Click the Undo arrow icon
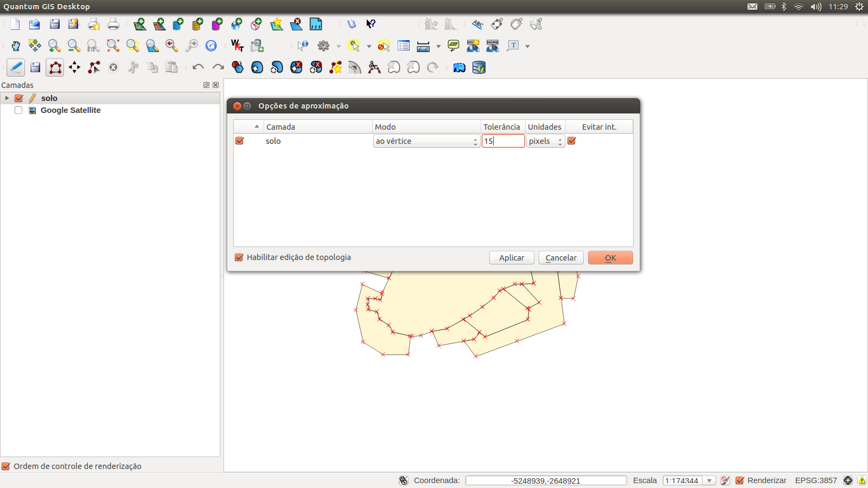Screen dimensions: 868x488 point(198,67)
